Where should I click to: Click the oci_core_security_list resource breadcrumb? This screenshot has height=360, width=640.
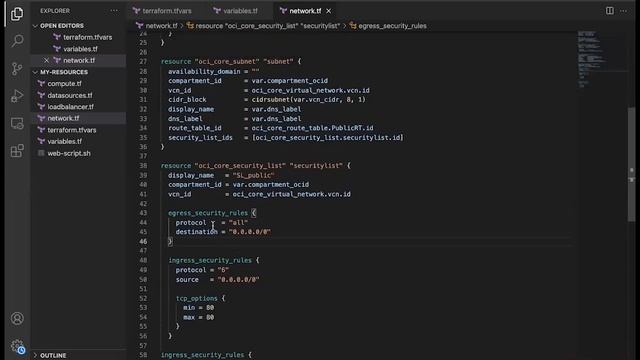point(267,26)
